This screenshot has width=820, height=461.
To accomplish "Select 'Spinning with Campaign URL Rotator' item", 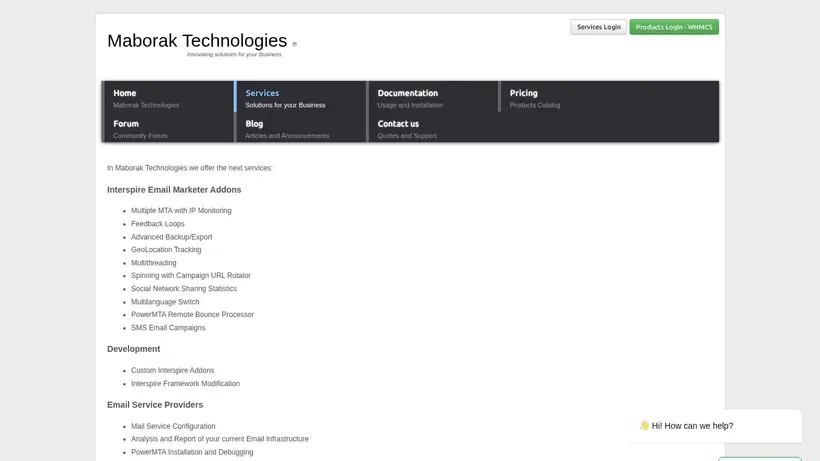I will tap(191, 275).
